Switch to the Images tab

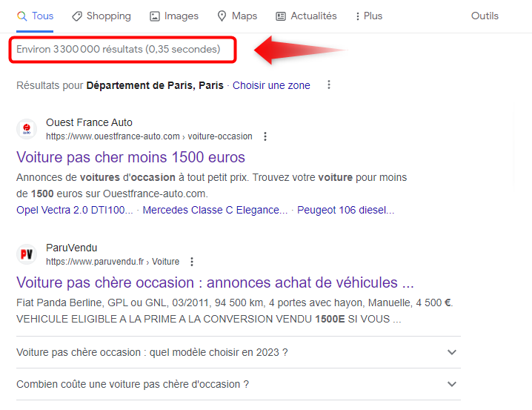[174, 16]
